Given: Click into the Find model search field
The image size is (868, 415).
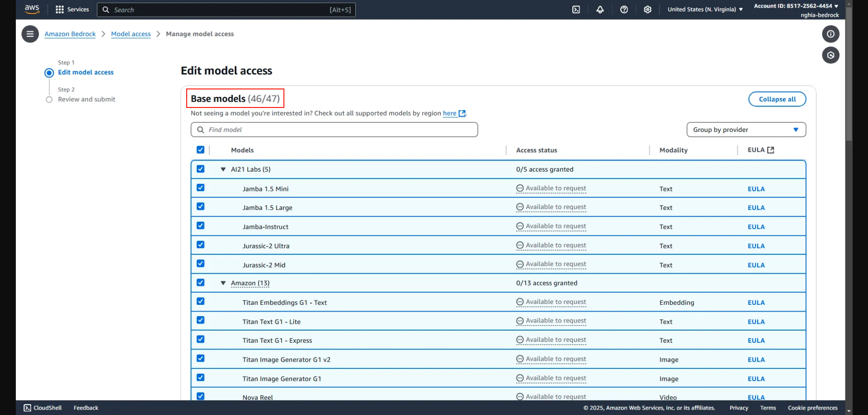Looking at the screenshot, I should [x=334, y=130].
